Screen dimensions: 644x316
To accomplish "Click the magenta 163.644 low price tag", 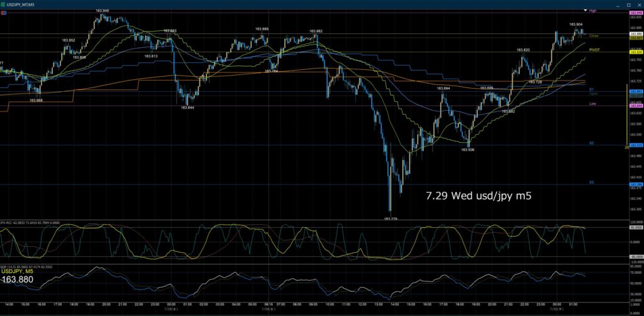I will pyautogui.click(x=636, y=106).
